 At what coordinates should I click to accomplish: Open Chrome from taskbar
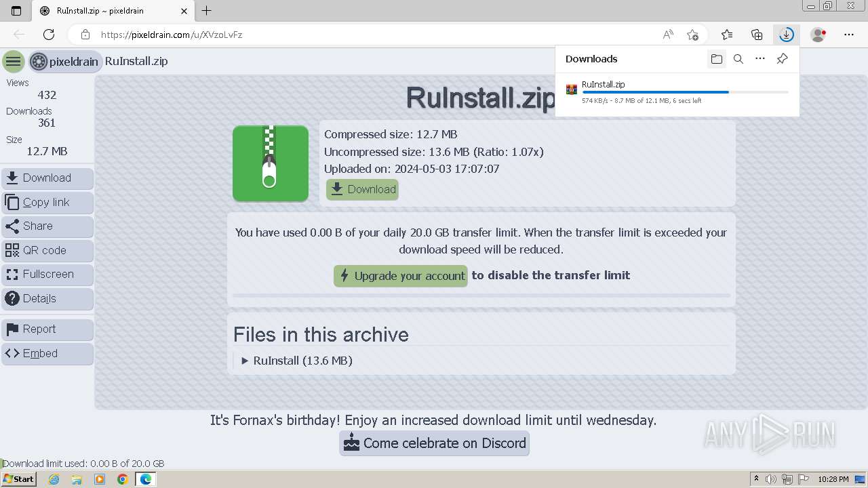pos(123,479)
